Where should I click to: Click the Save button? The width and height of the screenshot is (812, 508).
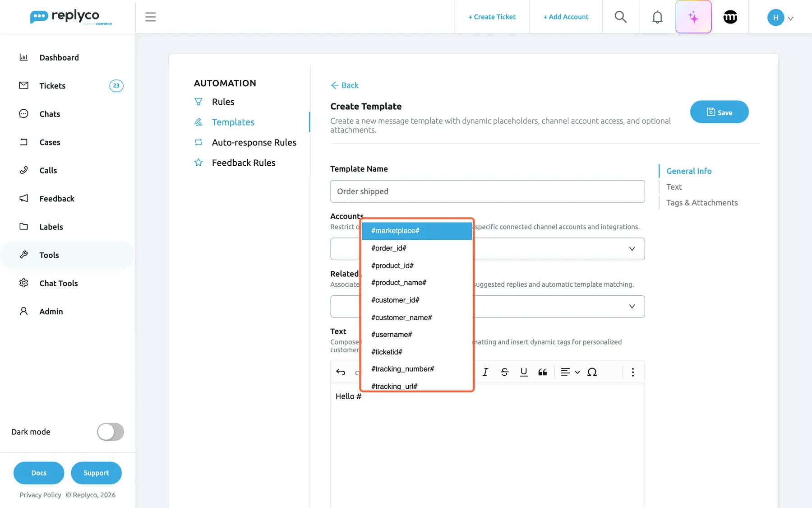point(719,112)
